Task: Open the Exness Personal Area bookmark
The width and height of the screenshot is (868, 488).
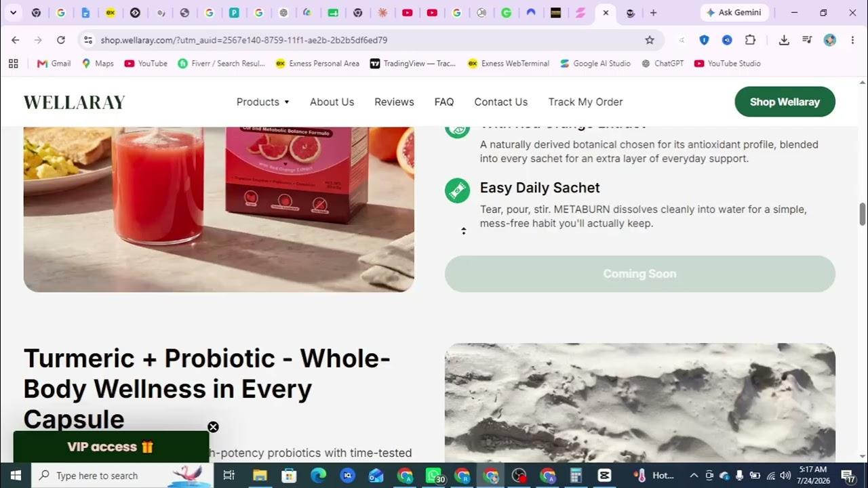Action: coord(317,64)
